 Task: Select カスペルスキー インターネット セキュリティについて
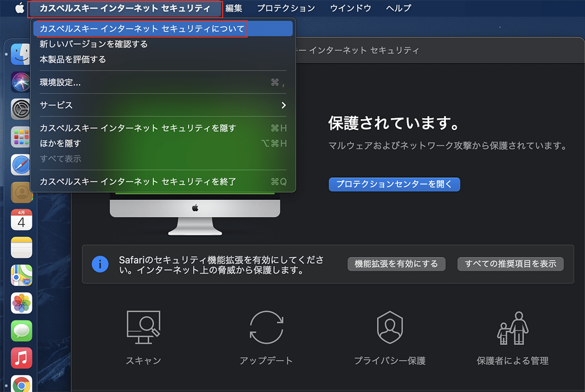click(x=163, y=29)
